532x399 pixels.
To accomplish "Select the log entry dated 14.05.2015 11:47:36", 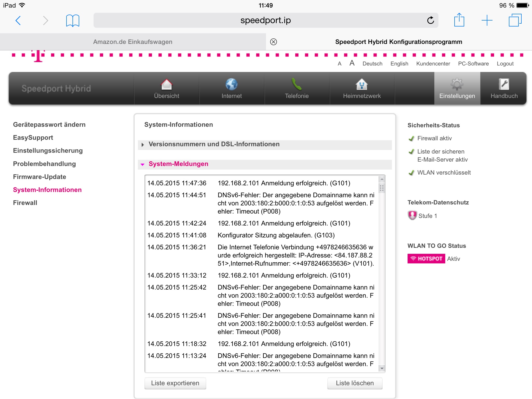I will coord(261,183).
